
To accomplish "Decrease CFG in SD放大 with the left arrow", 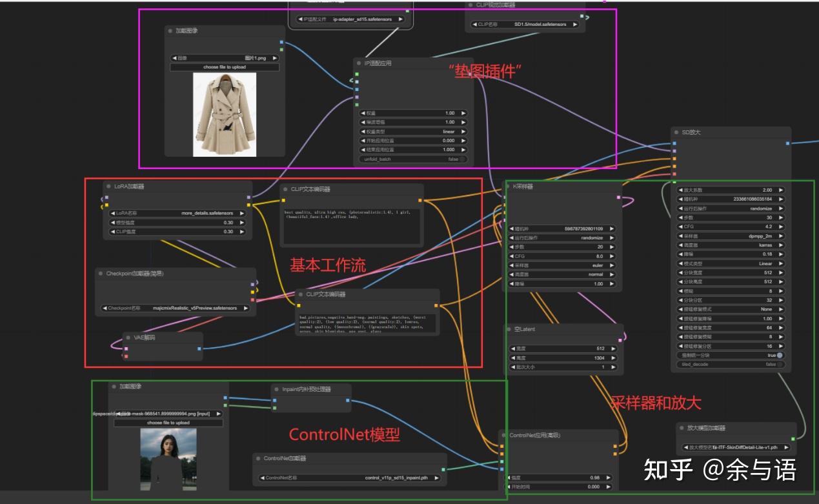I will tap(681, 227).
